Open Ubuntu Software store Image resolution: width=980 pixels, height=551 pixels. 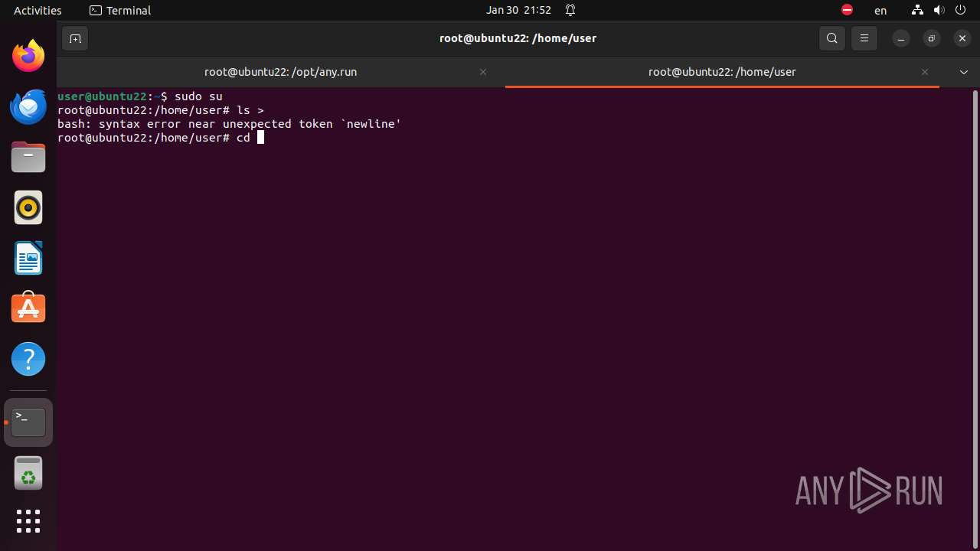pos(28,308)
